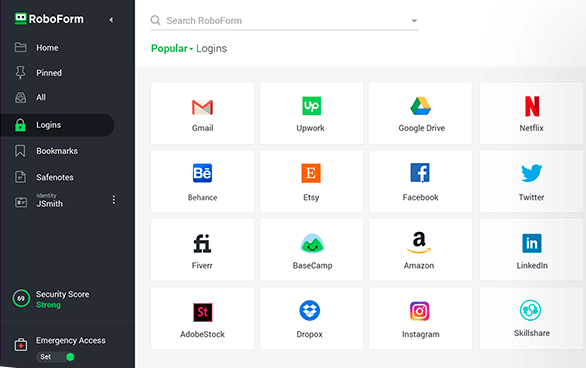Screen dimensions: 586x368
Task: Open the Amazon login icon
Action: tap(419, 242)
